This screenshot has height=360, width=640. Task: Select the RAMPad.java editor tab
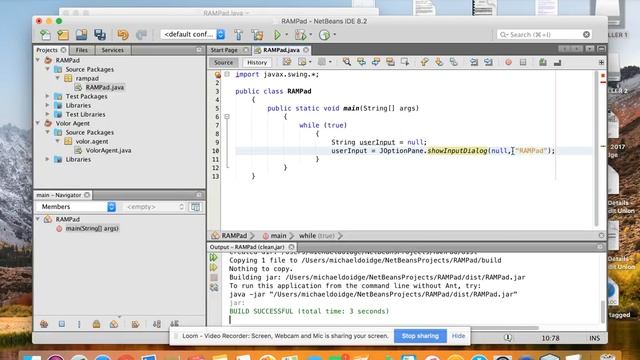click(x=281, y=50)
